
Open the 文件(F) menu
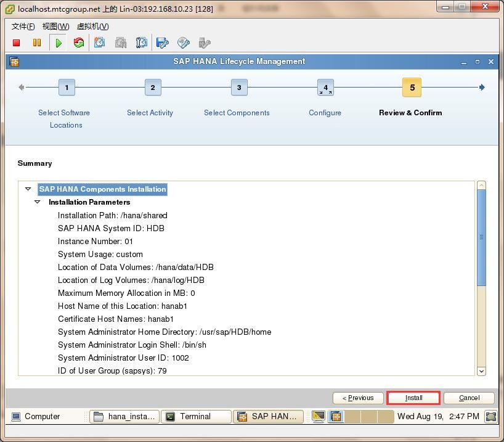point(23,27)
